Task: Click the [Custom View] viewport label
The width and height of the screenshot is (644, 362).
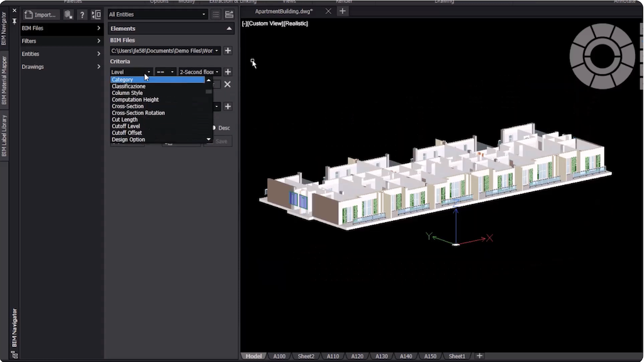Action: (x=265, y=23)
